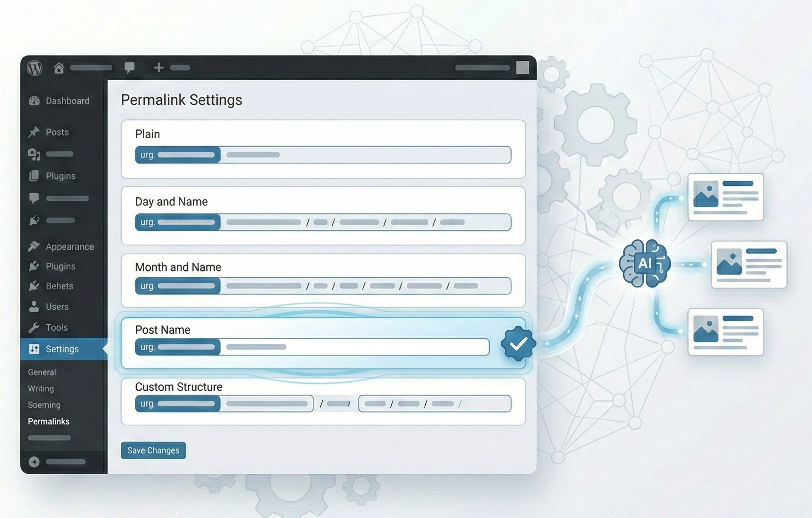The image size is (812, 518).
Task: Click the Save Changes button
Action: pos(153,450)
